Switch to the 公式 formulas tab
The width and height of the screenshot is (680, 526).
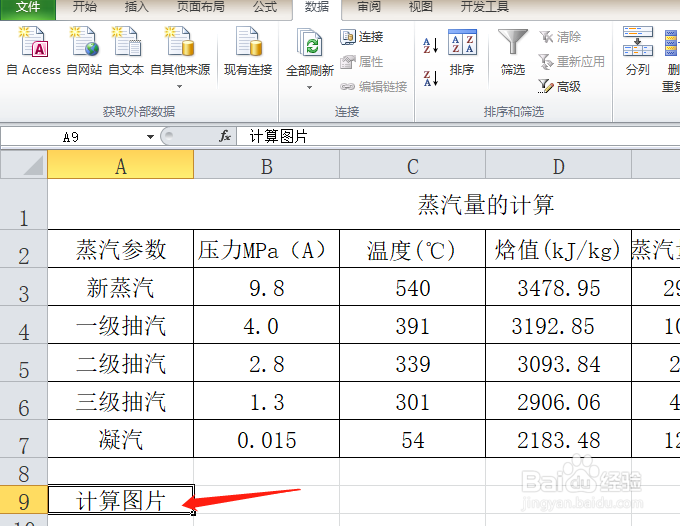pos(265,7)
